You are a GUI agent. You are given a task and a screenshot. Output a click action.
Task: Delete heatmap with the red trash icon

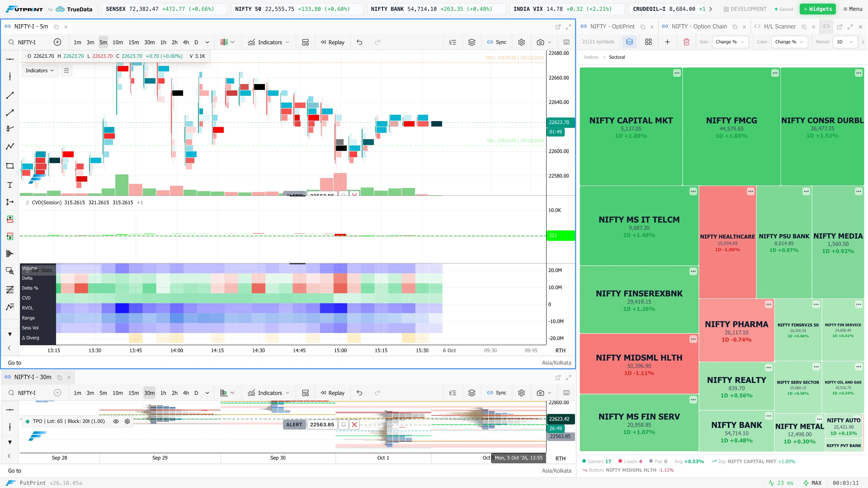[x=686, y=42]
